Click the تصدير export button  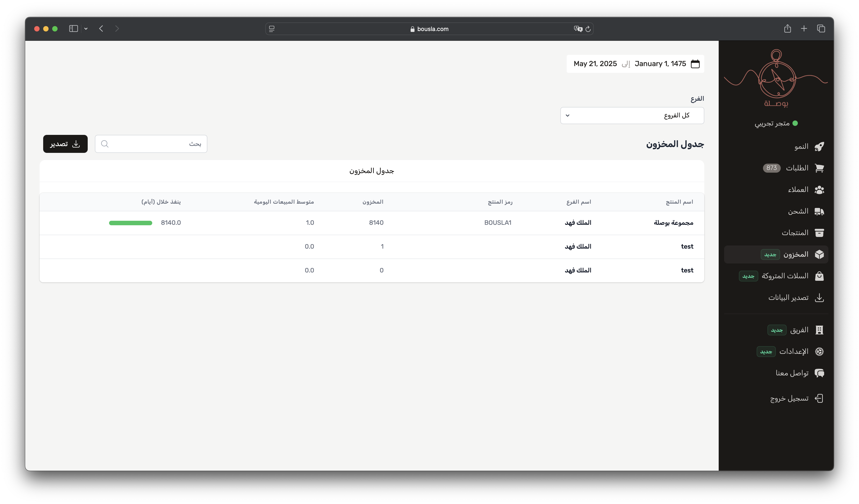tap(65, 144)
